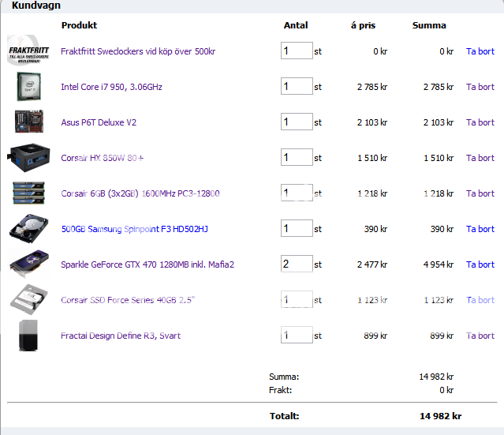Click the Corsair HX 850W power supply image
The image size is (504, 435).
click(29, 158)
